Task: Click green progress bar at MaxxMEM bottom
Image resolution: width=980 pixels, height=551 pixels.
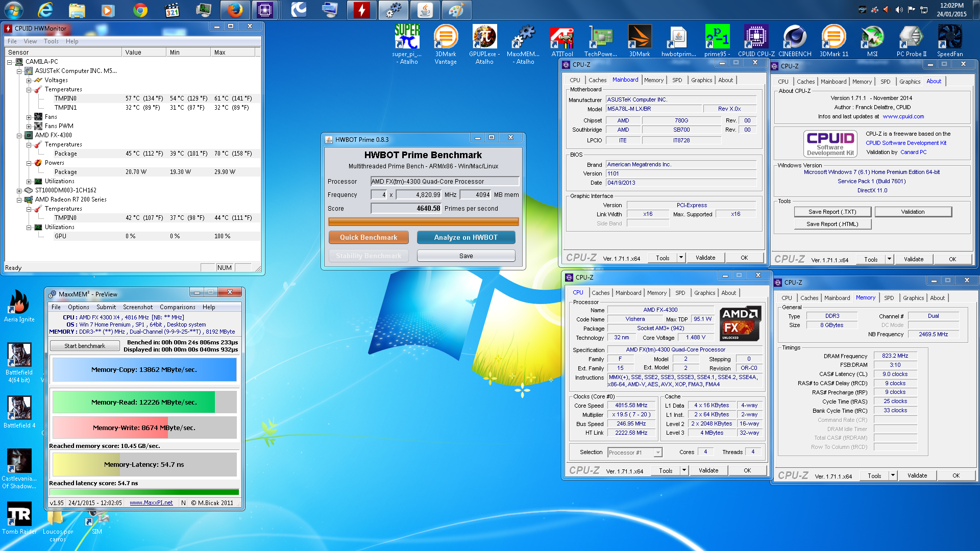Action: tap(144, 492)
